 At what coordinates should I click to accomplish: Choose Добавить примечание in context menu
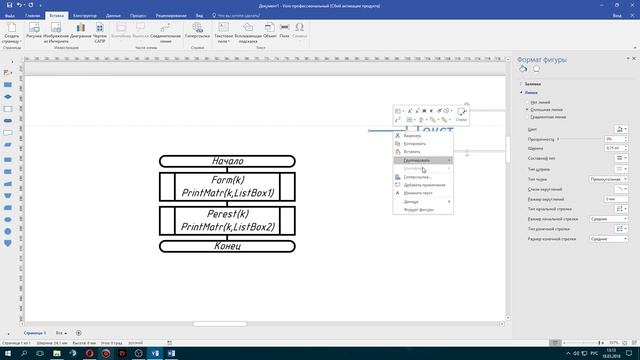pyautogui.click(x=423, y=185)
